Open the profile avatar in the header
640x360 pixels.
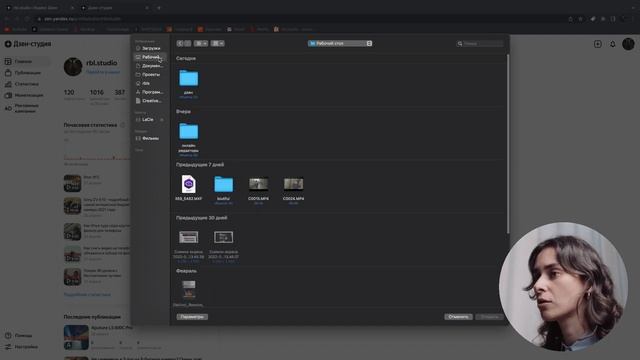(x=628, y=44)
